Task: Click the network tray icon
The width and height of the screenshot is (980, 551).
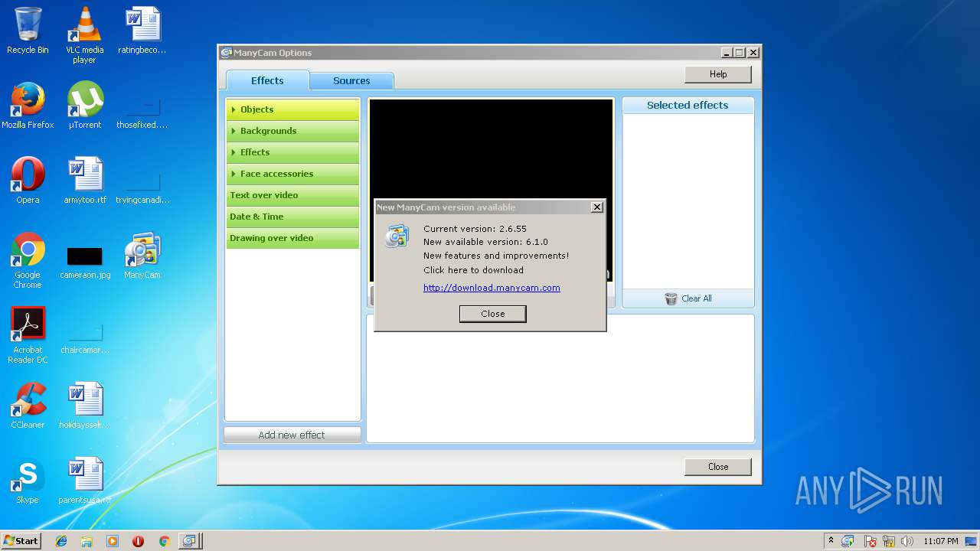Action: pyautogui.click(x=889, y=541)
